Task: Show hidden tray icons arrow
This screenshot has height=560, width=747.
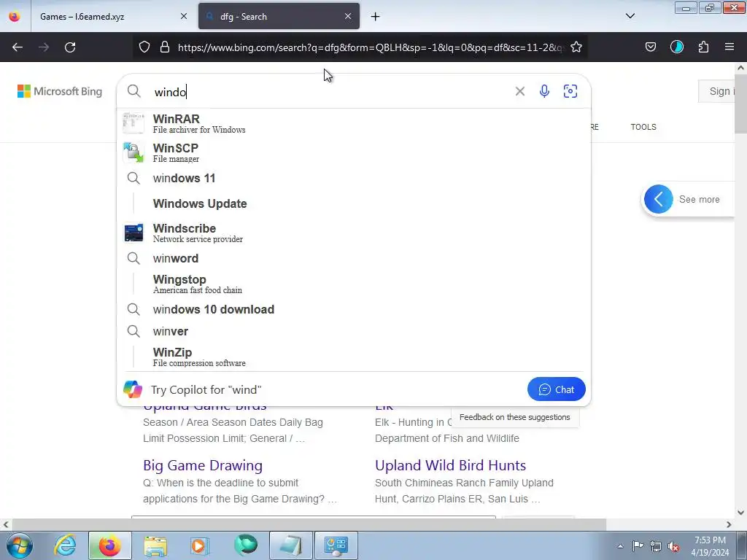Action: [620, 546]
